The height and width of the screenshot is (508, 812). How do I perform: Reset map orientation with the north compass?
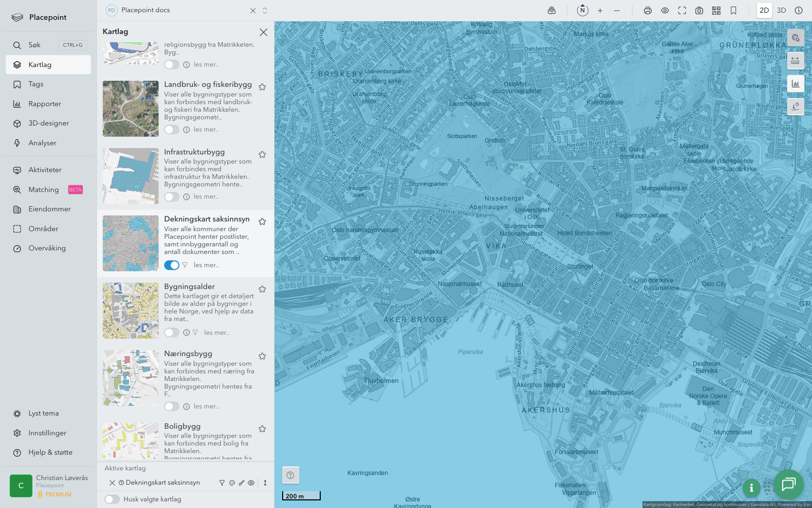coord(583,10)
